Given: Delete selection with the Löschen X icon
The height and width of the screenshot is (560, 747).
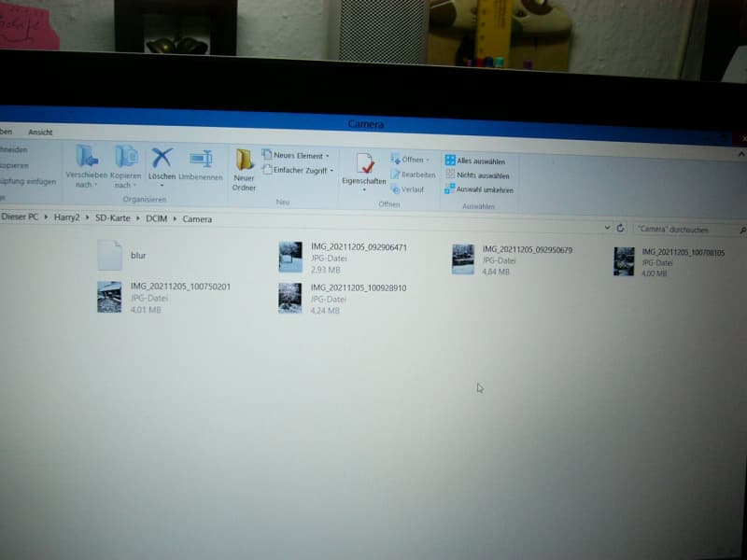Looking at the screenshot, I should click(162, 158).
